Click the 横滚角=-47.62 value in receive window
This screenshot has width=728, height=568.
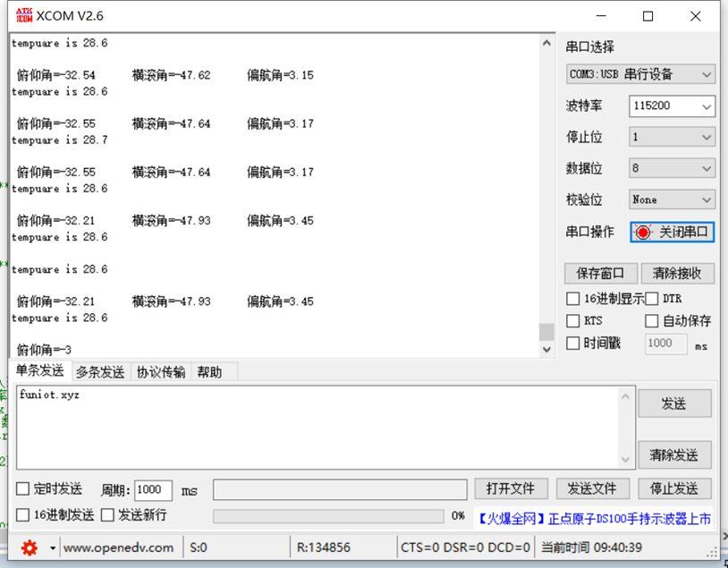[172, 75]
